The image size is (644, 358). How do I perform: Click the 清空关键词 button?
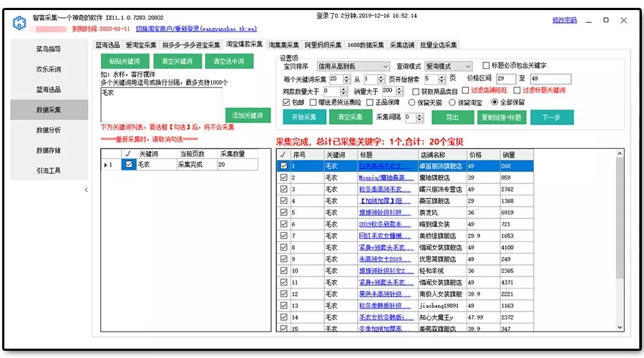coord(177,62)
